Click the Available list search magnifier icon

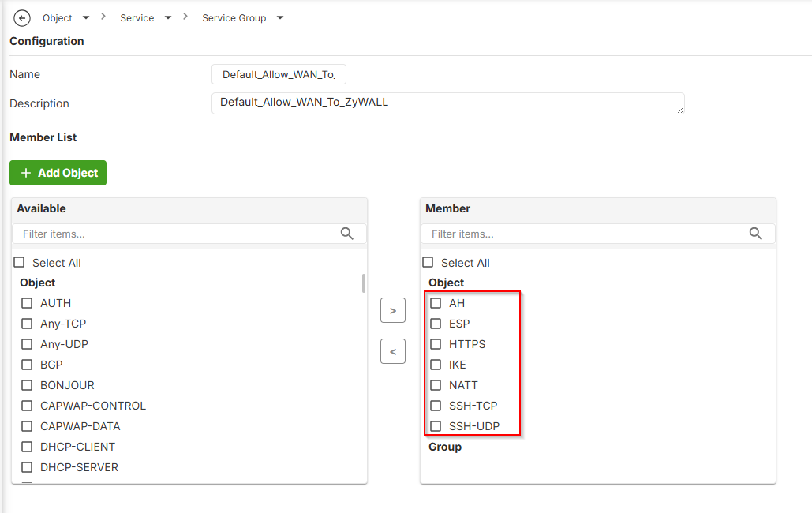[x=347, y=233]
